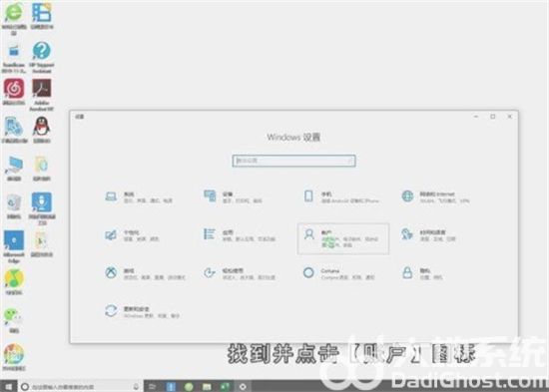The width and height of the screenshot is (549, 392).
Task: Open the Gaming (游戏) Xbox category
Action: (x=145, y=273)
